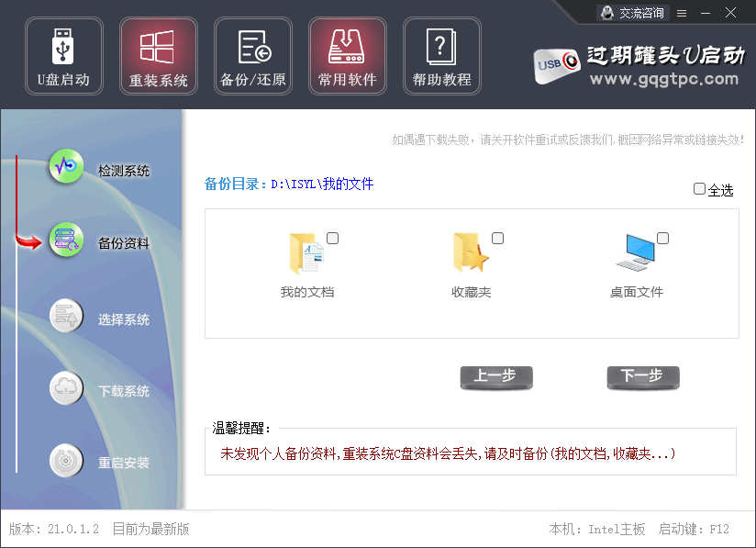
Task: Click the QQ penguin icon beside 交流咨询
Action: click(607, 13)
